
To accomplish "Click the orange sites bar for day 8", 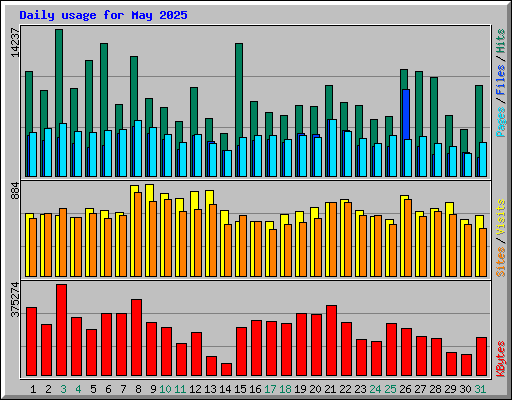I will 138,234.
